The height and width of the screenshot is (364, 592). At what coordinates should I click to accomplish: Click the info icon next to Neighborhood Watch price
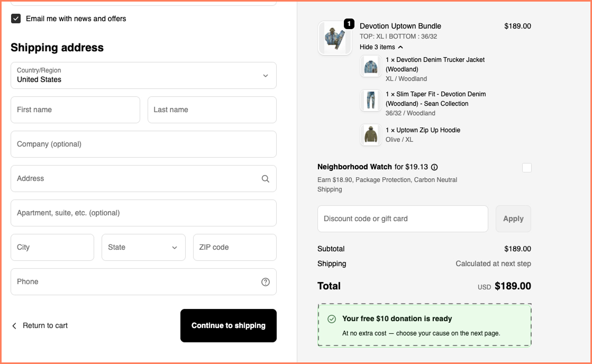pos(434,167)
